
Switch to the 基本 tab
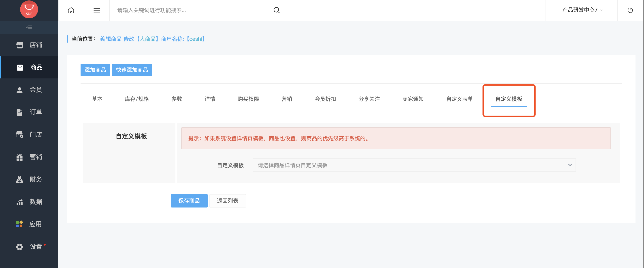(x=97, y=99)
